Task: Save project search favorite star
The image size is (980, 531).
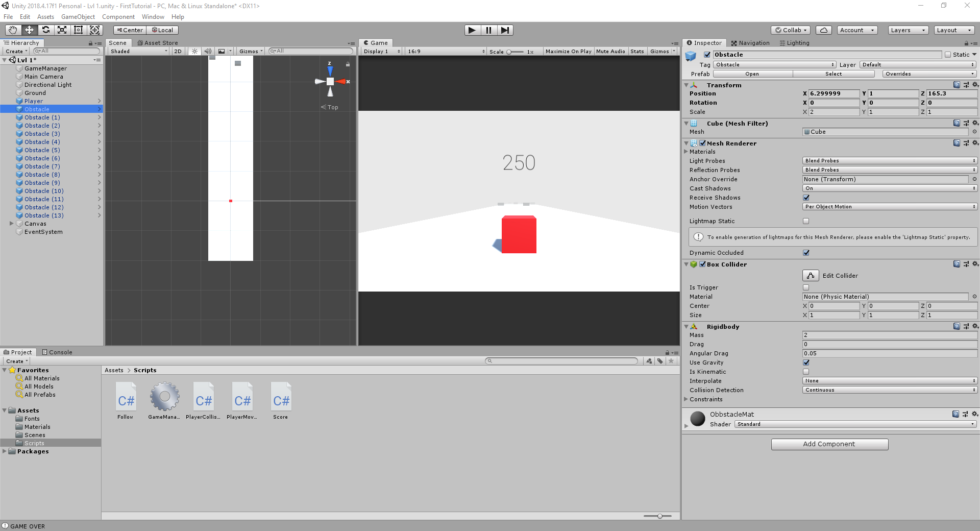Action: [x=671, y=361]
